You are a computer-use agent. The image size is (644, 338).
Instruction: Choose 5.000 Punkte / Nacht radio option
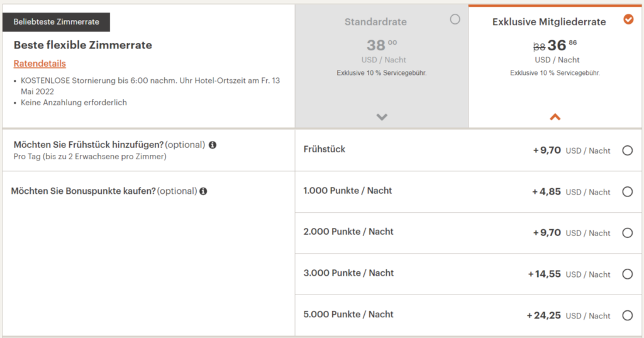[x=627, y=315]
